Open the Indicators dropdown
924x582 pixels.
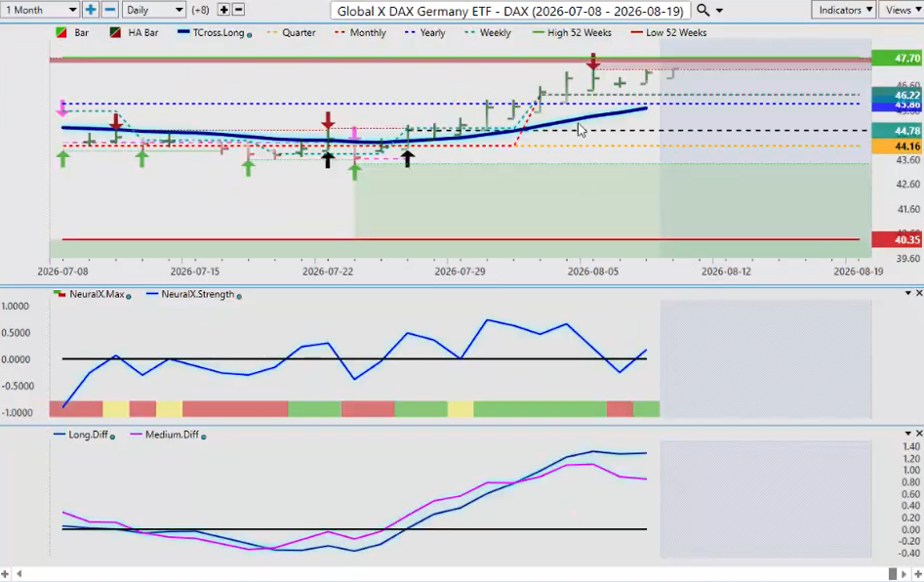(x=844, y=10)
